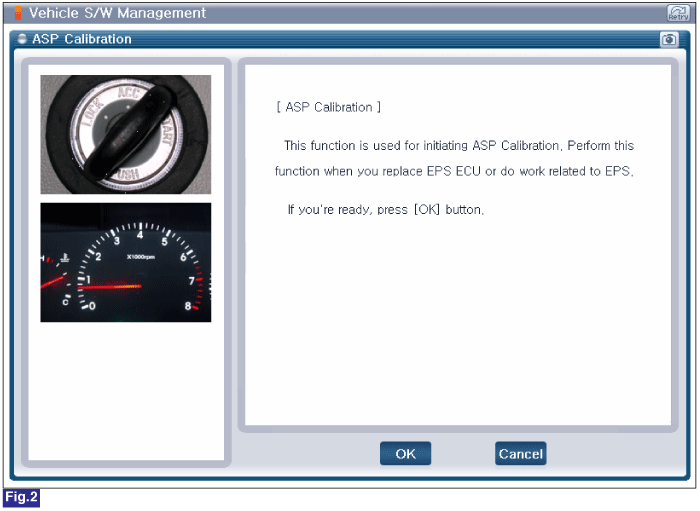Select the ignition key switch photo
Image resolution: width=700 pixels, height=511 pixels.
(x=126, y=134)
